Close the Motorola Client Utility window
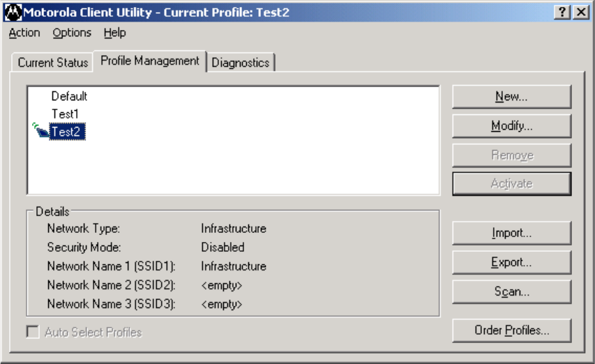 [x=581, y=12]
